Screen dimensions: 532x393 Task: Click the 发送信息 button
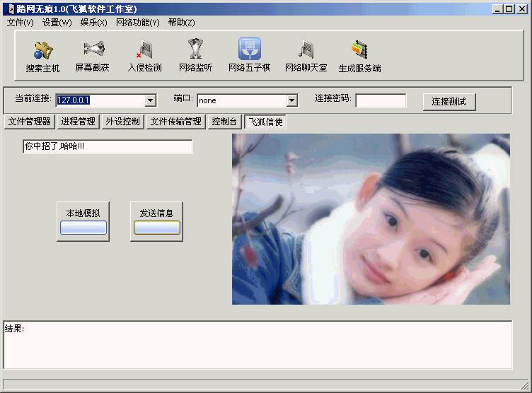point(156,221)
